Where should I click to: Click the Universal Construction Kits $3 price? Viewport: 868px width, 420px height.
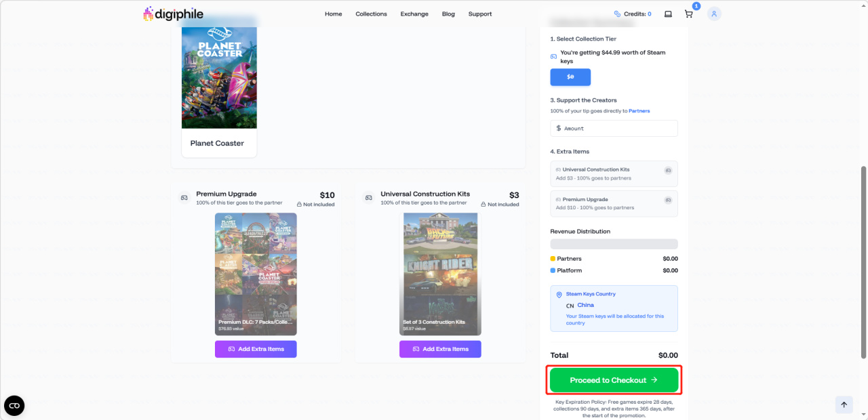514,195
